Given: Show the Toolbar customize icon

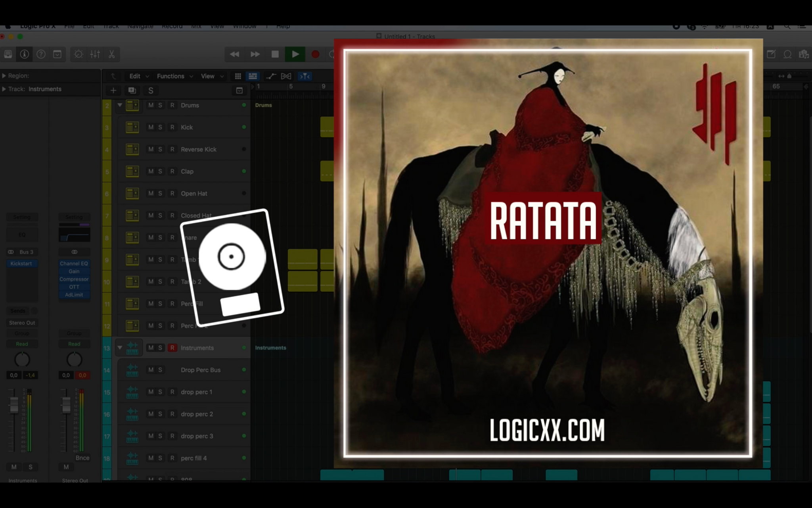Looking at the screenshot, I should [x=57, y=54].
